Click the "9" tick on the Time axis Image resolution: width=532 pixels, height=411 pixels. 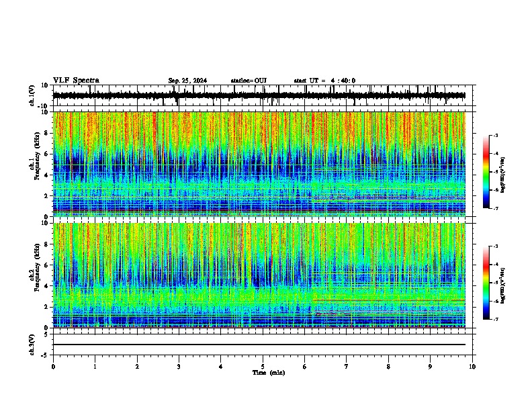(430, 367)
